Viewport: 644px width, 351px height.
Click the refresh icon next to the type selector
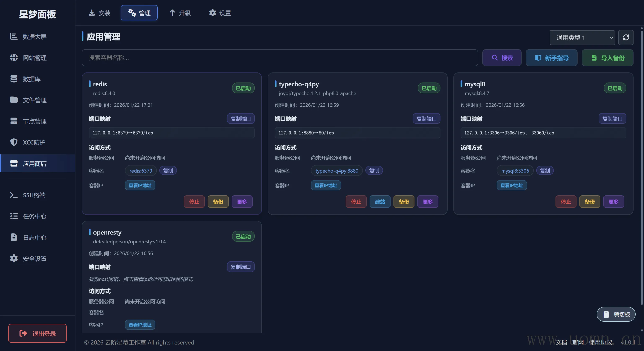[x=626, y=37]
